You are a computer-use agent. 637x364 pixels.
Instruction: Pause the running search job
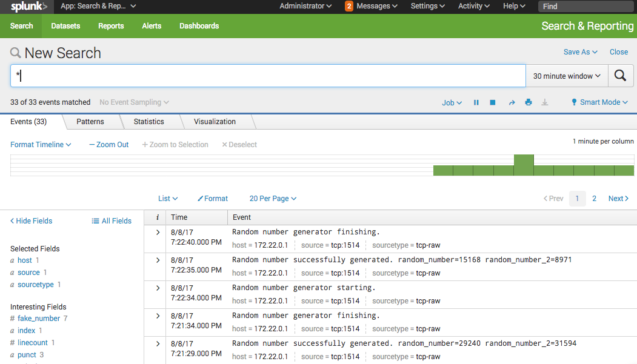[x=476, y=102]
